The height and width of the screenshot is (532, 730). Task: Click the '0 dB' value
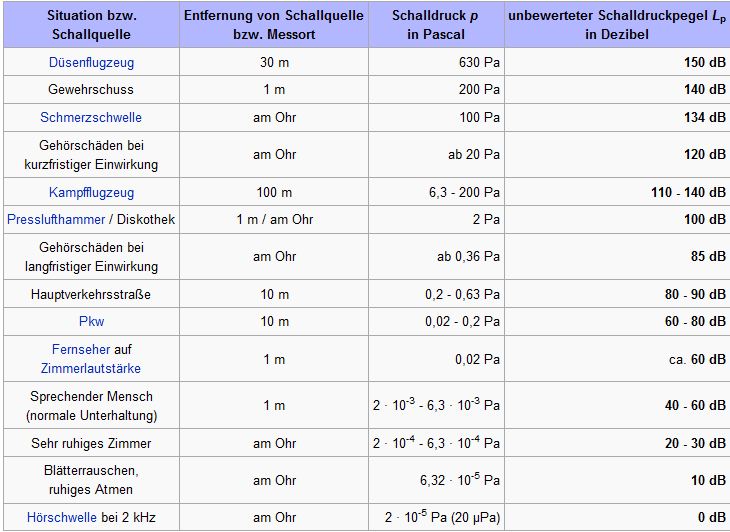712,517
